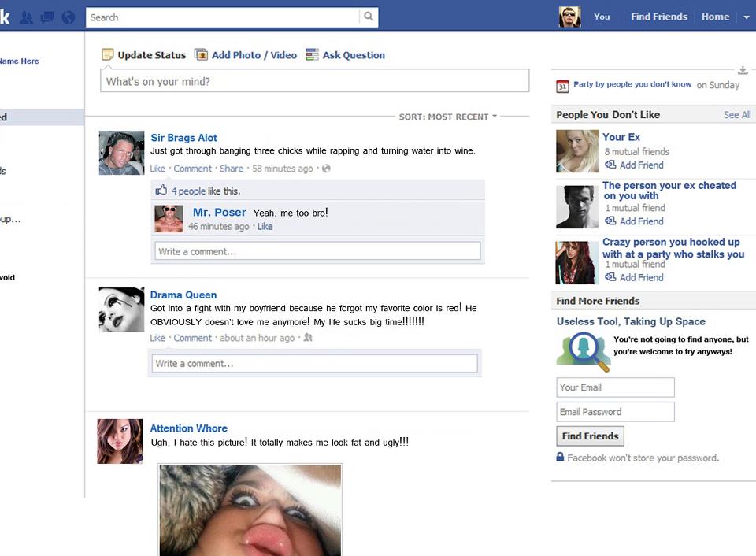The height and width of the screenshot is (556, 756).
Task: Click the globe privacy icon on Sir Brags Alot's post
Action: [326, 169]
